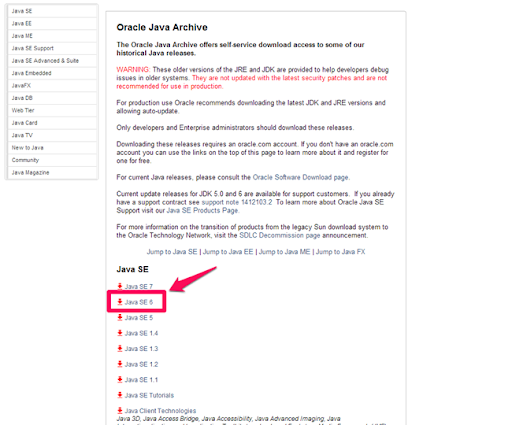Open the Java EE sidebar item
Screen dimensions: 512x425
[52, 23]
